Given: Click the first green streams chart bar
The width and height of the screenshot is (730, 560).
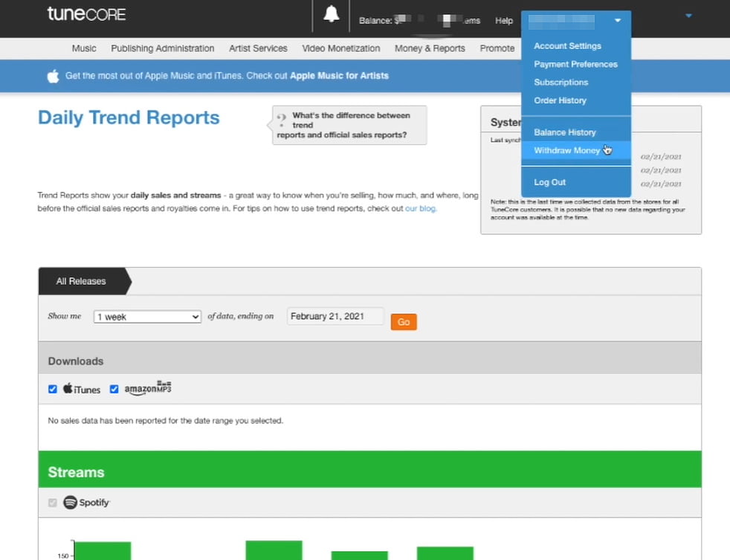Looking at the screenshot, I should (103, 550).
